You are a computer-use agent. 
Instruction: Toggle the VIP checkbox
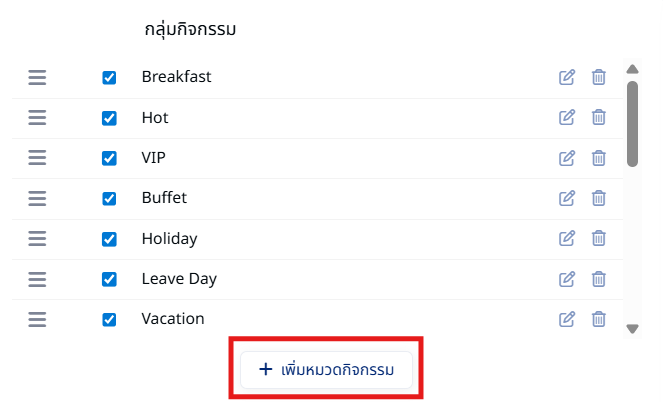pos(109,159)
